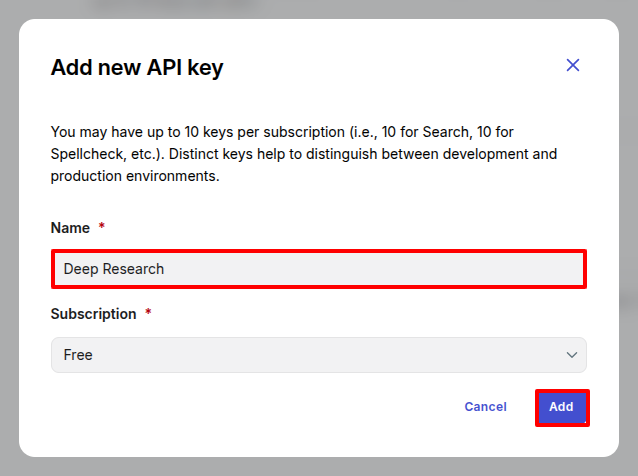Close the Add new API key dialog
The width and height of the screenshot is (638, 476).
573,65
